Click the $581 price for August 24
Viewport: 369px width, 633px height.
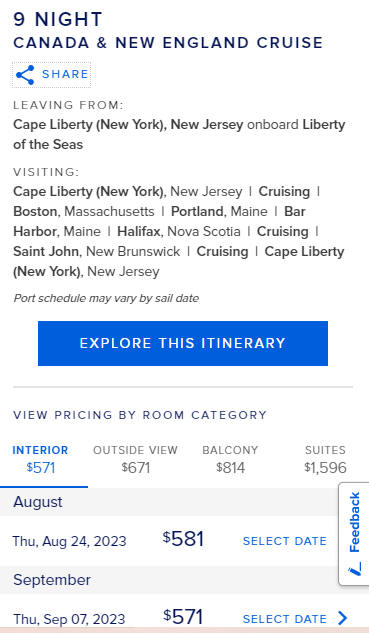[183, 539]
